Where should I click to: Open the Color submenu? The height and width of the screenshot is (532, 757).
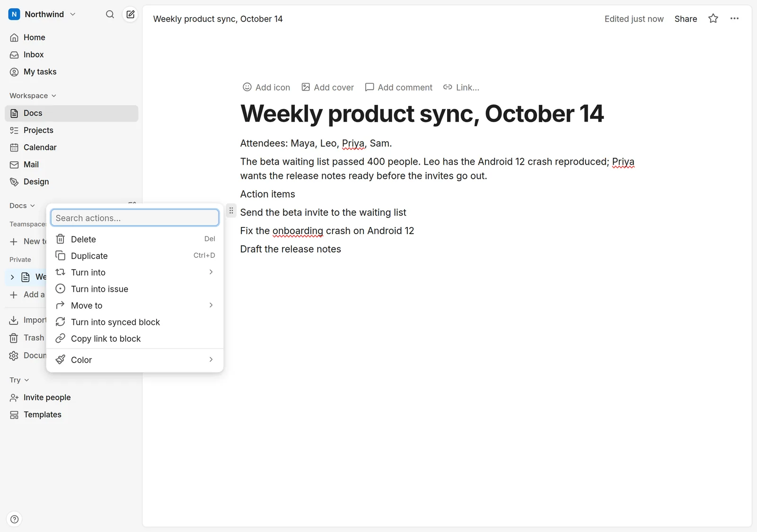point(135,360)
